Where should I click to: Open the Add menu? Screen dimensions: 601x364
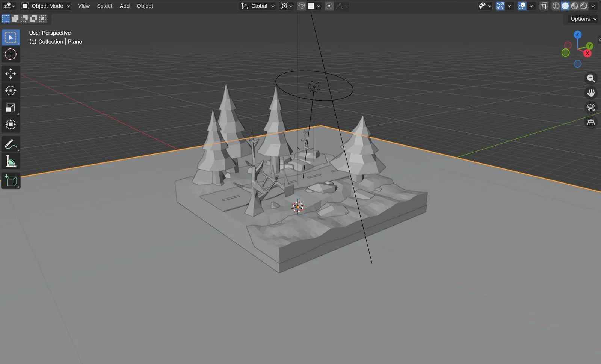[x=125, y=6]
